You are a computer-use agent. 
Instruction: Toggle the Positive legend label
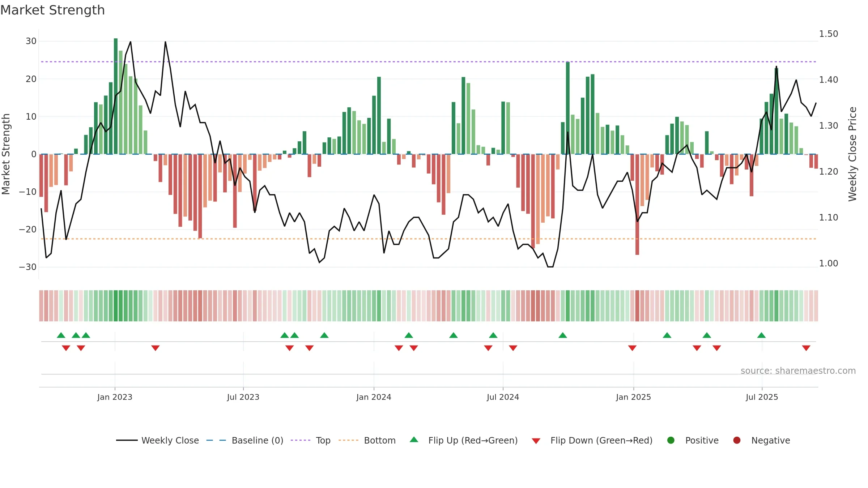702,440
